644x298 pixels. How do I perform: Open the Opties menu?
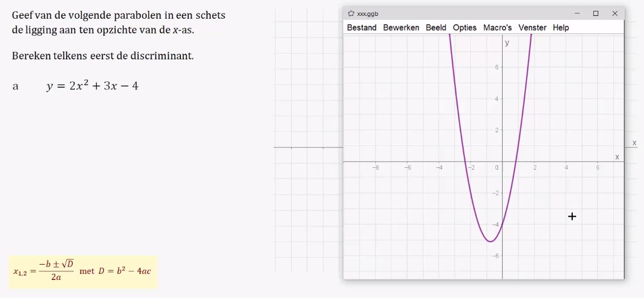coord(465,28)
